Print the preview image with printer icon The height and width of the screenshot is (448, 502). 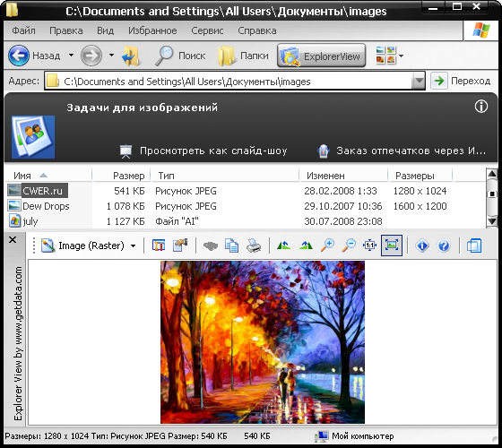click(x=254, y=246)
